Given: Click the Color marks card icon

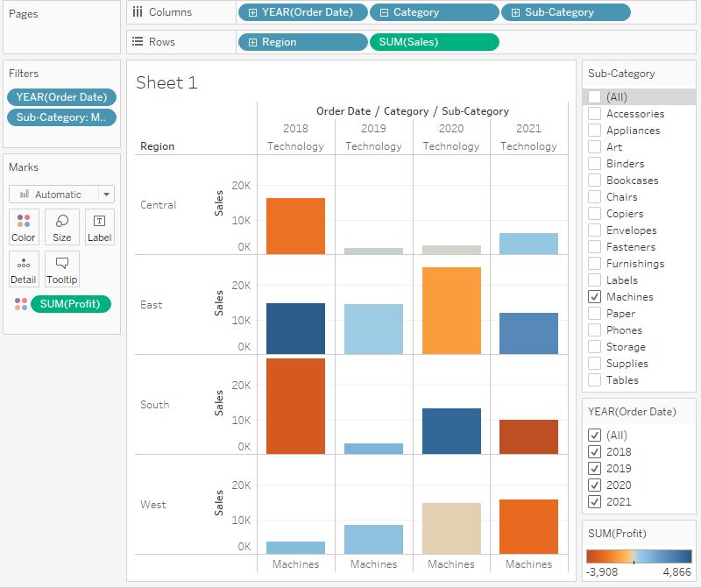Looking at the screenshot, I should (24, 221).
